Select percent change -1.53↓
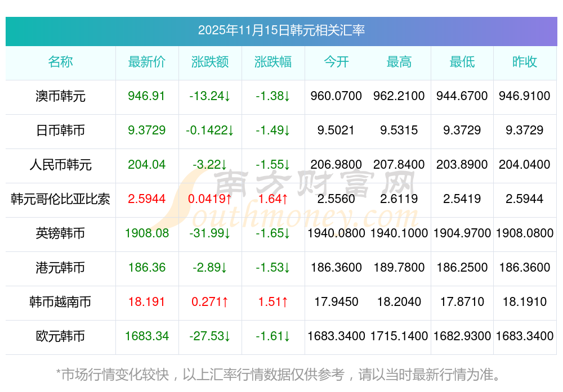The height and width of the screenshot is (392, 563). 273,267
